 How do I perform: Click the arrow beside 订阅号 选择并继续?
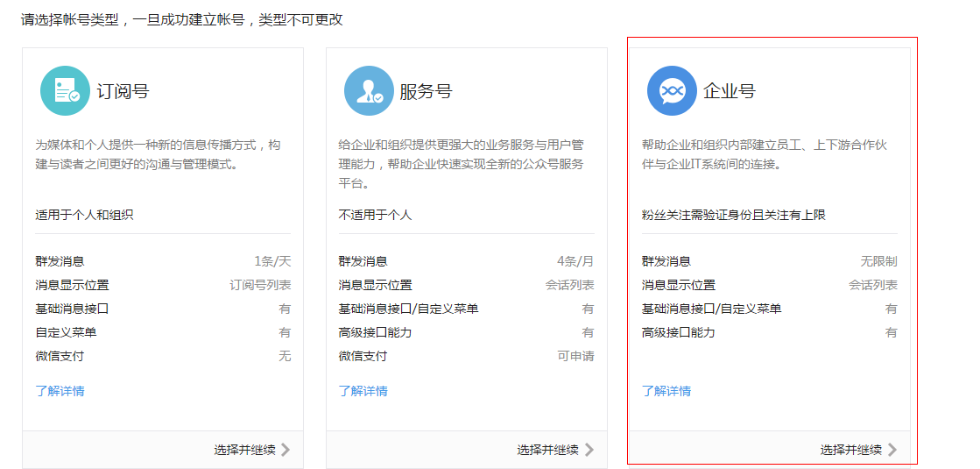286,450
